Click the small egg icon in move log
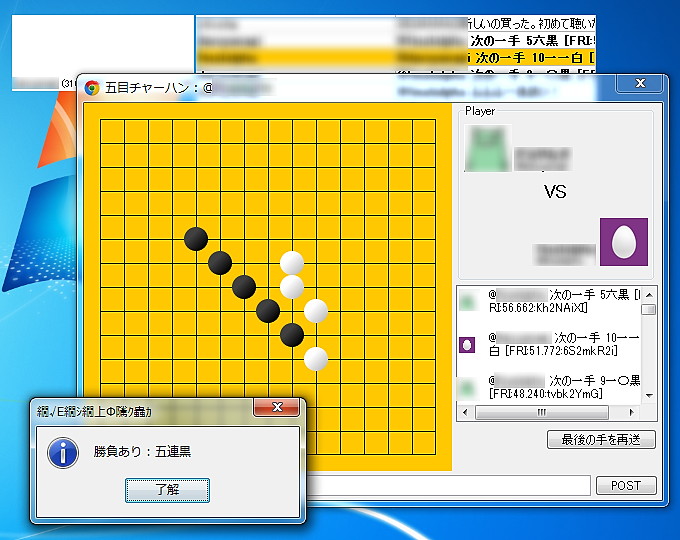Image resolution: width=680 pixels, height=540 pixels. tap(467, 345)
